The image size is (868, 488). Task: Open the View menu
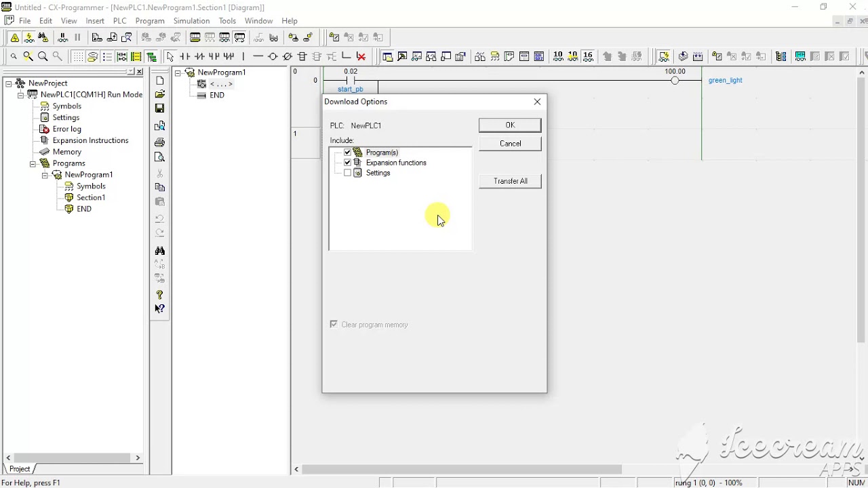pyautogui.click(x=68, y=21)
